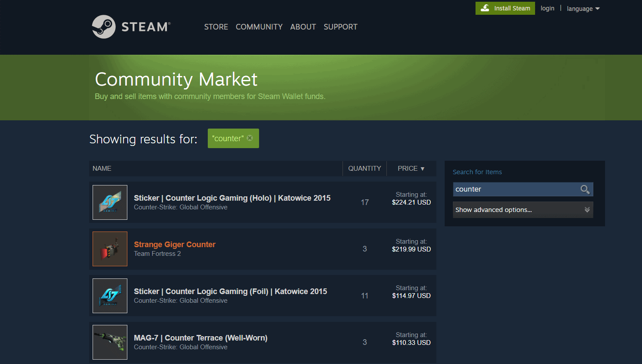Open the Strange Giger Counter thumbnail

point(110,249)
